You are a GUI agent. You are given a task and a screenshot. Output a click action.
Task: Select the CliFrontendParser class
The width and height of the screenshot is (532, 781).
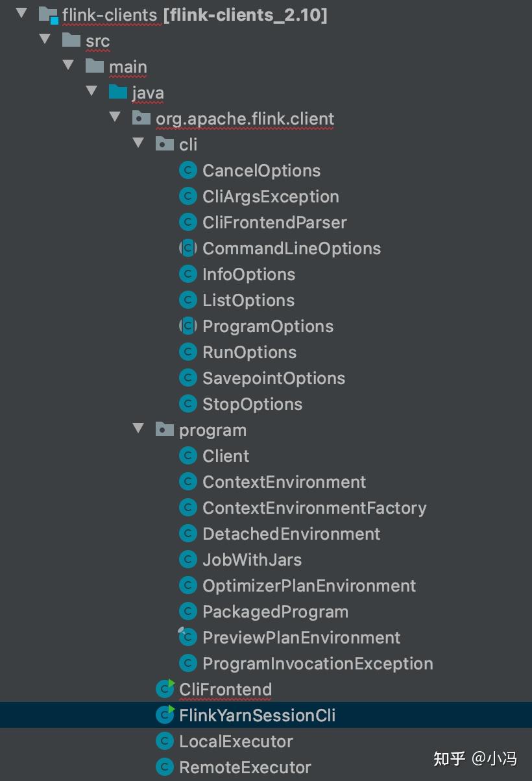tap(274, 222)
